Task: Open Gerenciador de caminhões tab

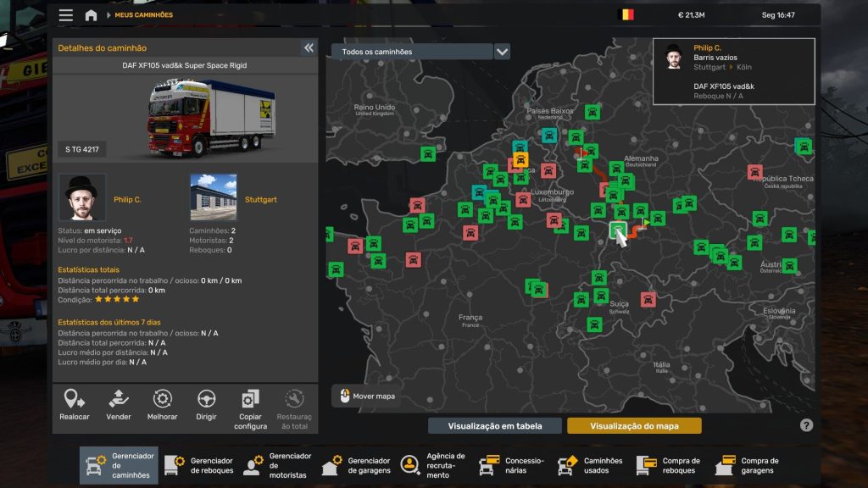Action: pos(119,465)
